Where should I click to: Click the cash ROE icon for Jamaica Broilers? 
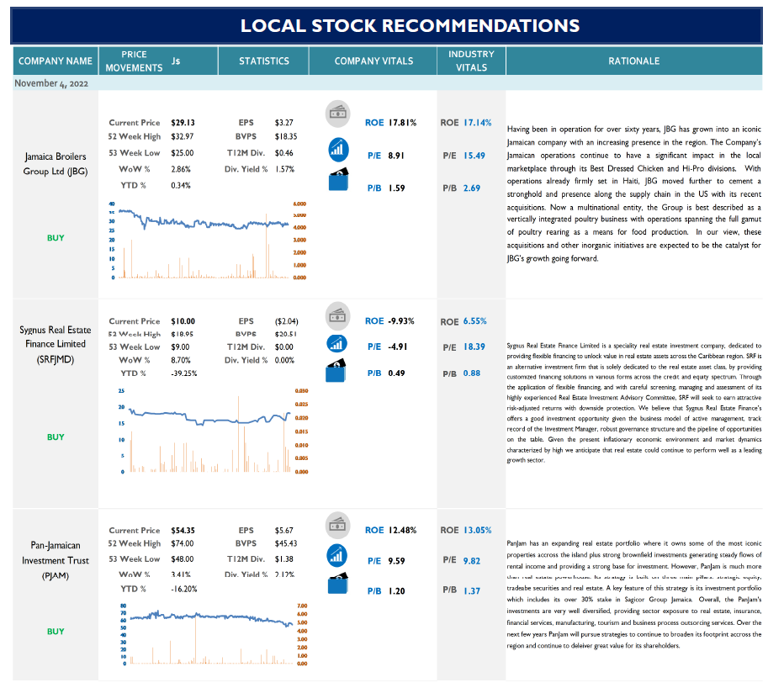tap(338, 114)
